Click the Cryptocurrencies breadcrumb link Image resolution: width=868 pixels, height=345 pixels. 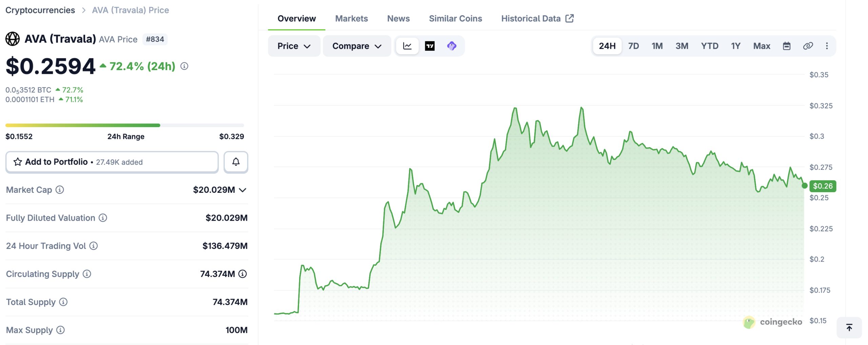[x=40, y=10]
